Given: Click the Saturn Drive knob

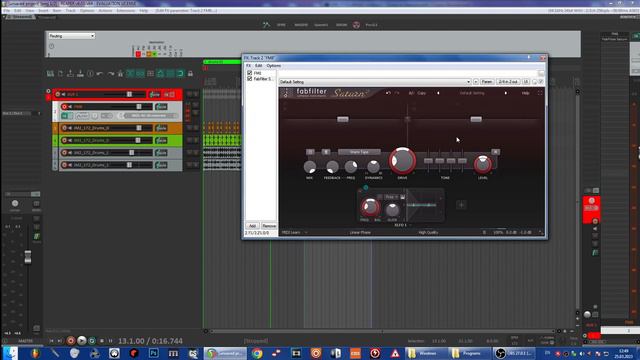Looking at the screenshot, I should click(402, 160).
